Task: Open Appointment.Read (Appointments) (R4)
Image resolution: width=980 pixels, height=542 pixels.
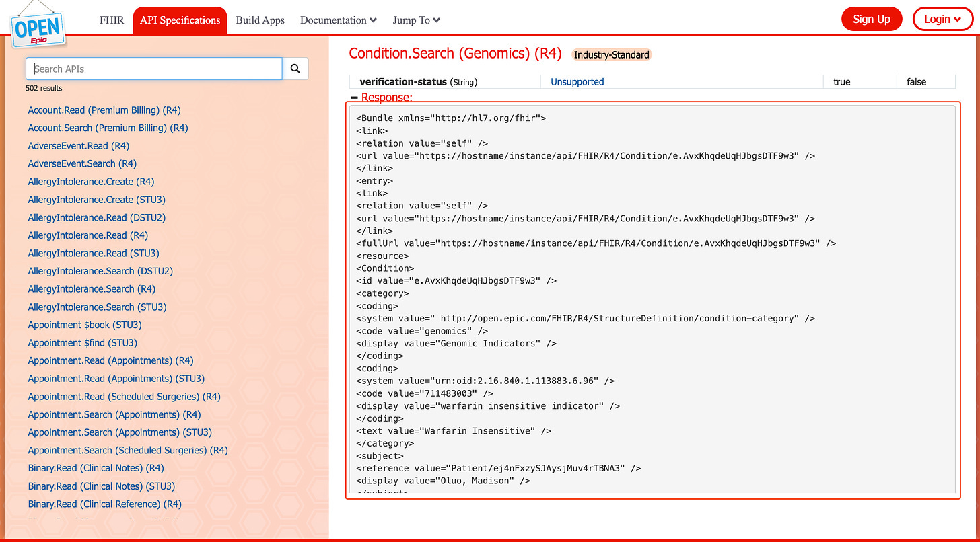Action: click(x=111, y=360)
